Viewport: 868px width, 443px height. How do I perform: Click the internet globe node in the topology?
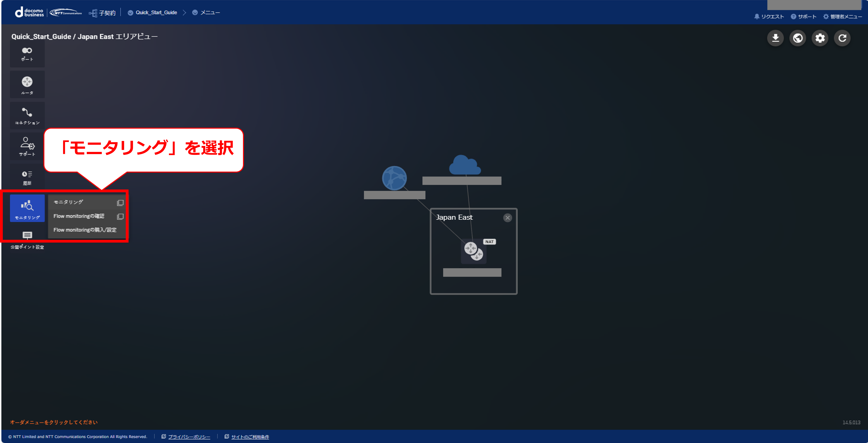coord(394,178)
